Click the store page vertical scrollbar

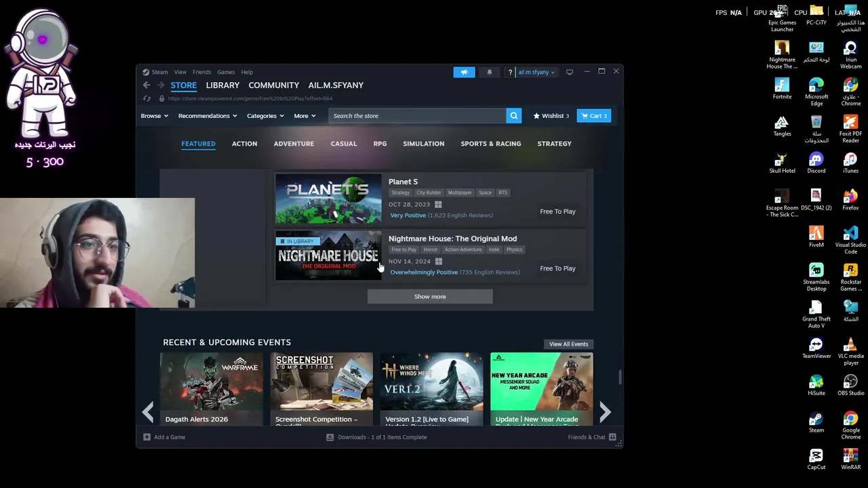tap(619, 377)
